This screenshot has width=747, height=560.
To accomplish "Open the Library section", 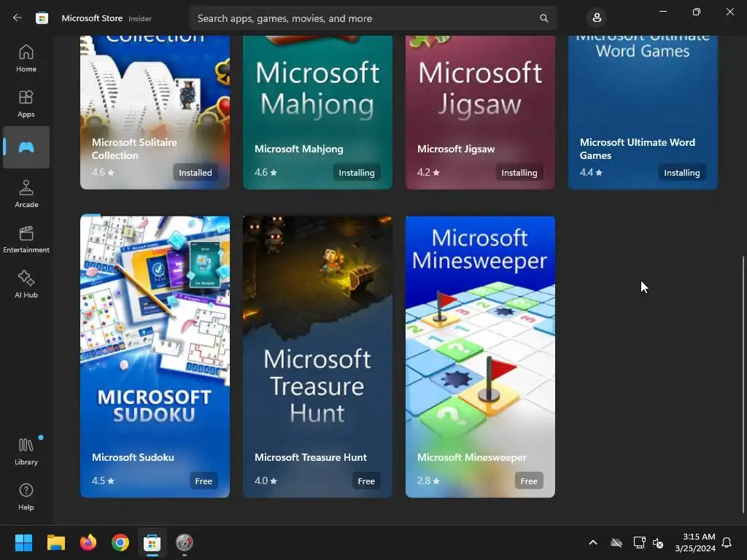I will point(26,451).
